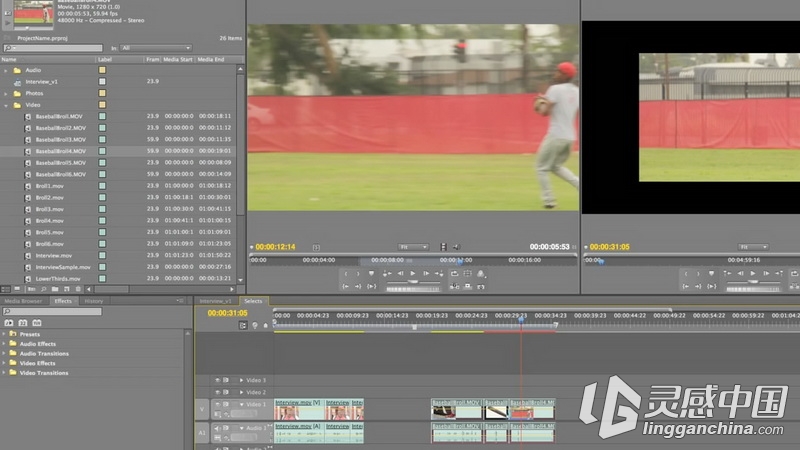The image size is (800, 450).
Task: Set Out point in Source monitor
Action: (x=358, y=274)
